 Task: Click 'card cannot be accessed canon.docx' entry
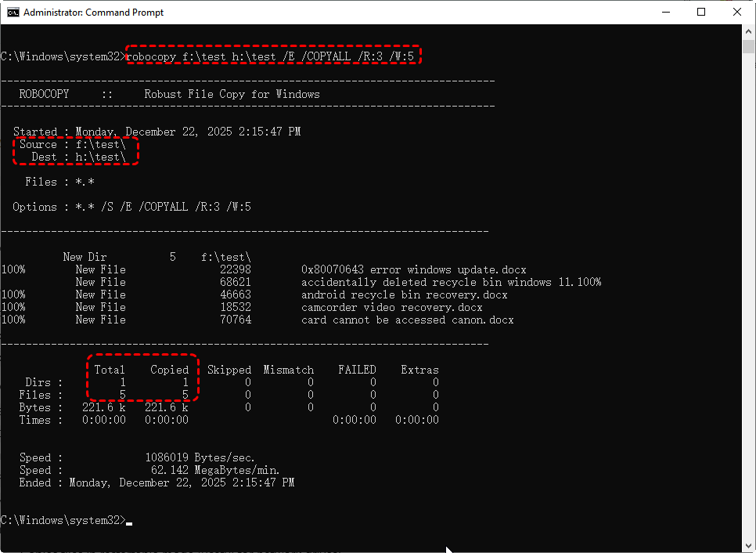(x=407, y=320)
